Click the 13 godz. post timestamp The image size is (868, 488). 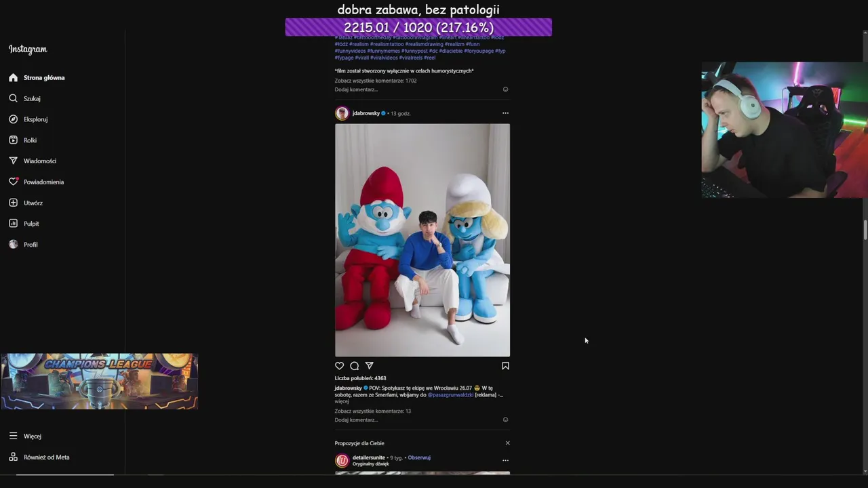(401, 113)
